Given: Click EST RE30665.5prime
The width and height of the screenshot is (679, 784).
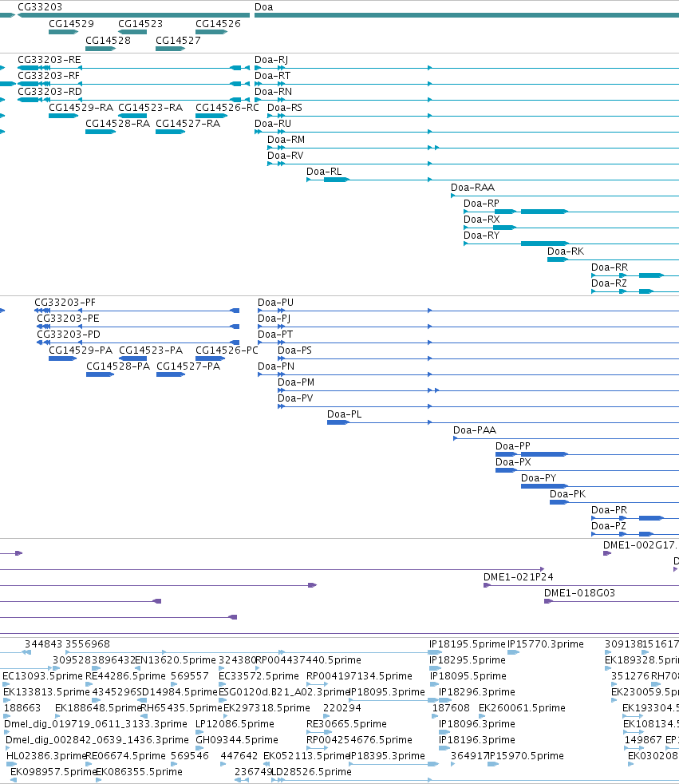Looking at the screenshot, I should [346, 724].
